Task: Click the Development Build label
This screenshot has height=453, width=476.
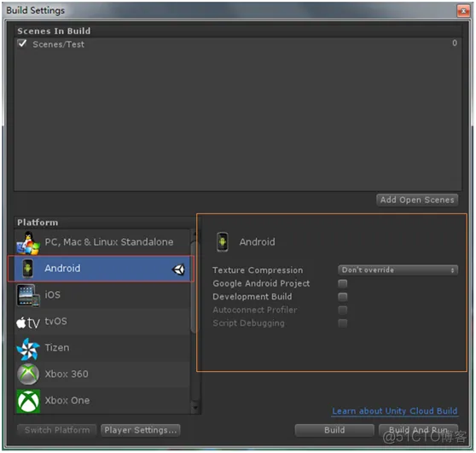Action: [x=253, y=297]
